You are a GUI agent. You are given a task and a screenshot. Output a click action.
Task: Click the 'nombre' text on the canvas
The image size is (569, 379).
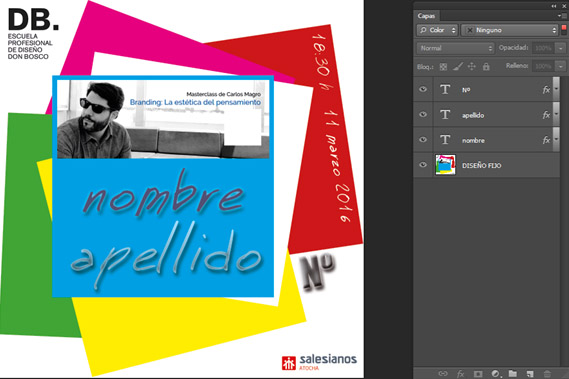(x=163, y=195)
